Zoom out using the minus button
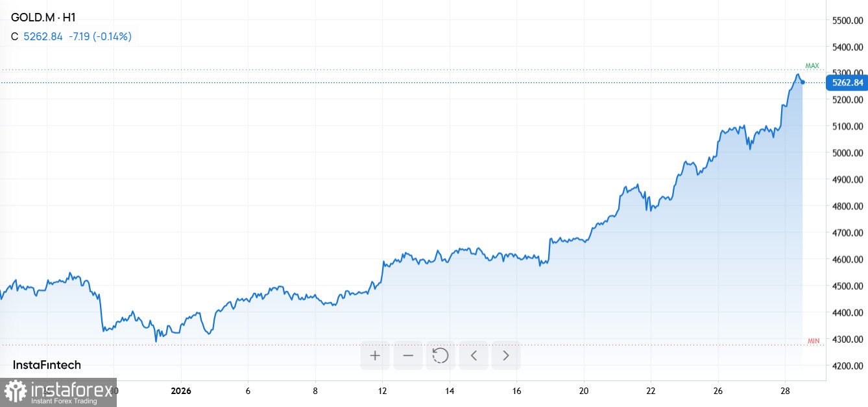Screen dimensions: 868x407 point(408,355)
